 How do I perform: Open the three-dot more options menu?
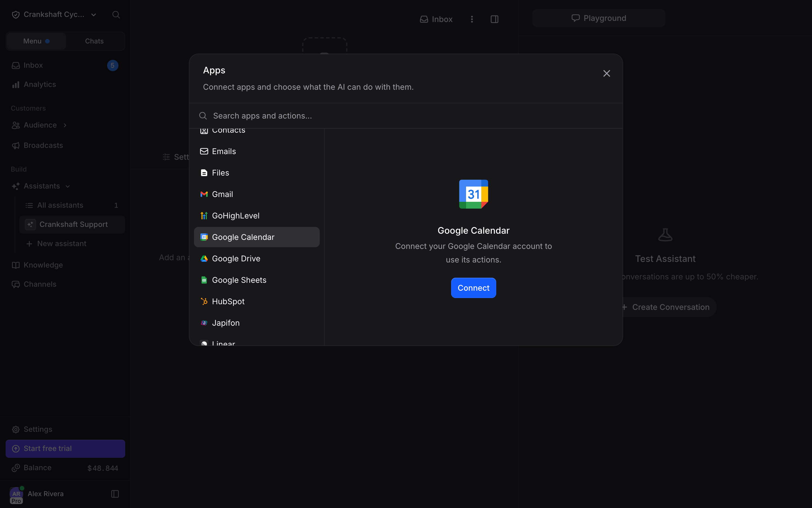coord(472,19)
